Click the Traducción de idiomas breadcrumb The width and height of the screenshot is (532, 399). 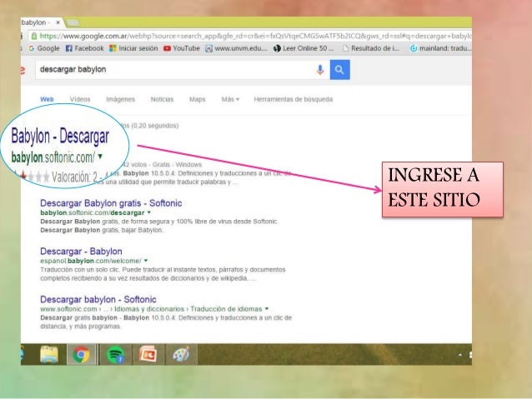click(x=226, y=309)
